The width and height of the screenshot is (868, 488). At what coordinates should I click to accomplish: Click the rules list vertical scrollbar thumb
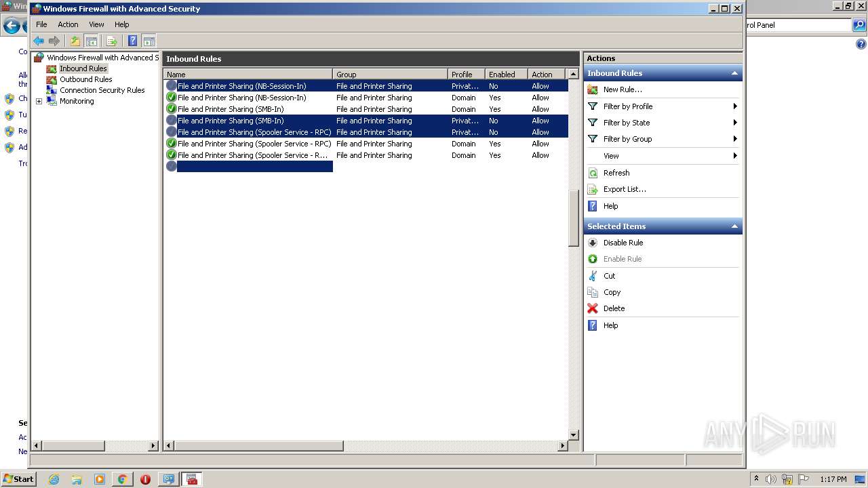574,218
